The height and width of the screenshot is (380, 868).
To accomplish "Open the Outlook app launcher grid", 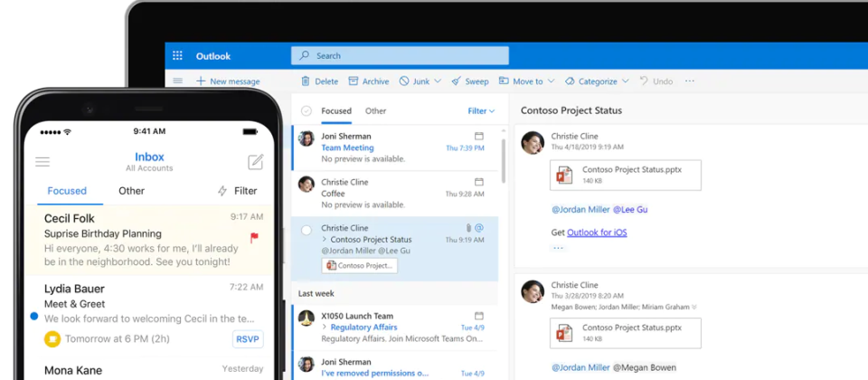I will [177, 55].
